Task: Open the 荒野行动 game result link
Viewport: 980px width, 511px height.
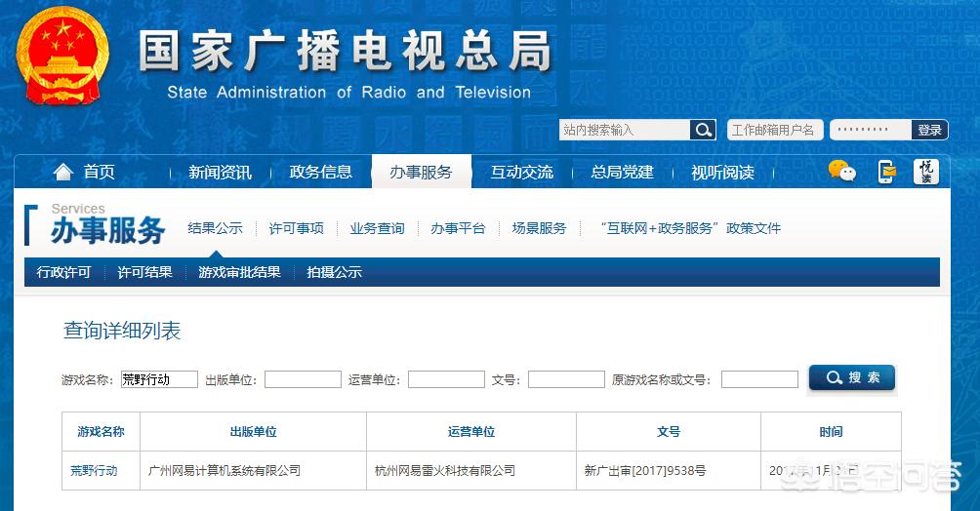Action: [x=94, y=470]
